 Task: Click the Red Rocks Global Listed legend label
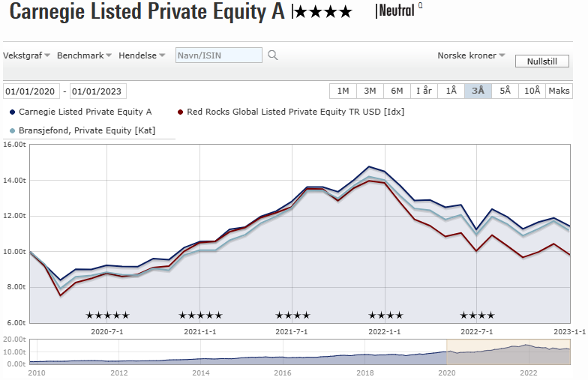pyautogui.click(x=295, y=112)
